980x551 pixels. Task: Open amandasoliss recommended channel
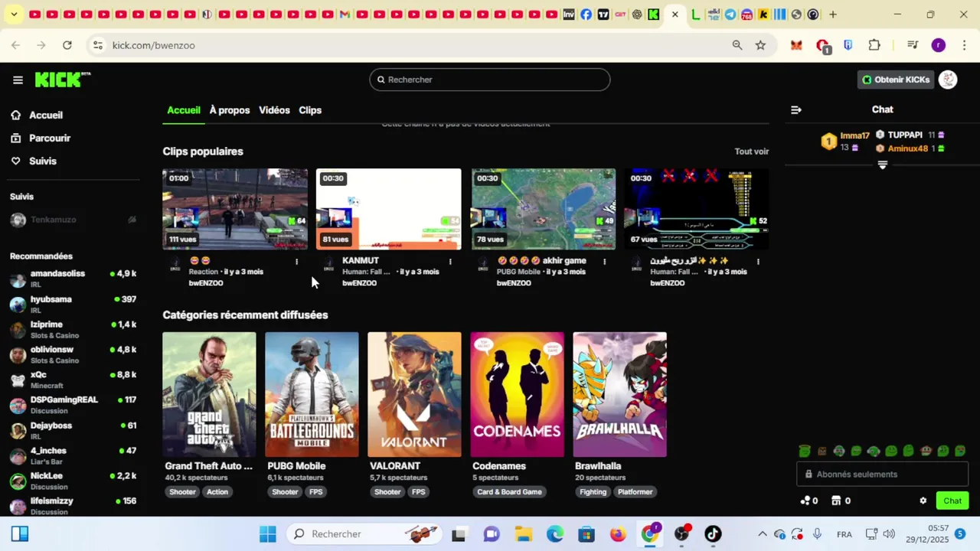(73, 279)
